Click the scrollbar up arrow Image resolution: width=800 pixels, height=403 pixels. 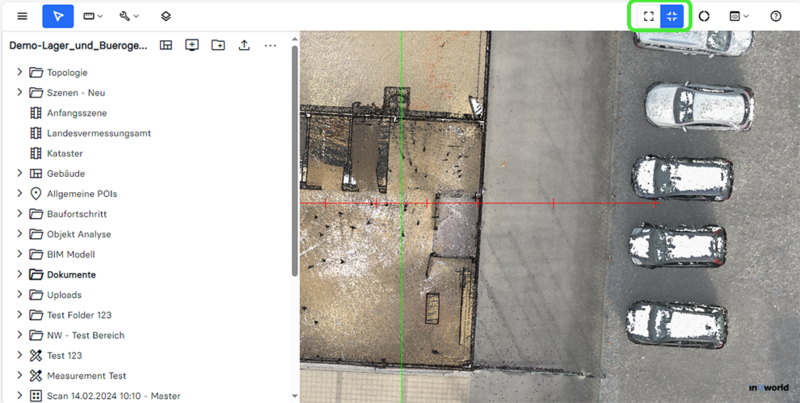294,39
